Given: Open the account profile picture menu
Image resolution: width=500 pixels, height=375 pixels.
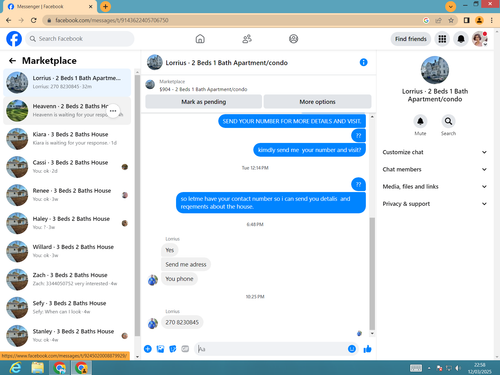Looking at the screenshot, I should tap(479, 39).
